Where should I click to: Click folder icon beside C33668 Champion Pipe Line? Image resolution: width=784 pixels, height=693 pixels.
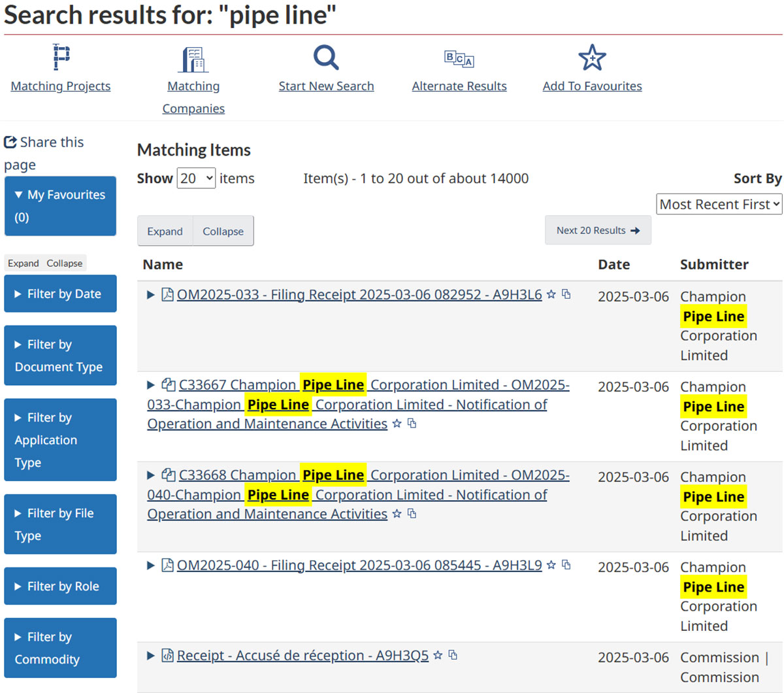pos(169,475)
